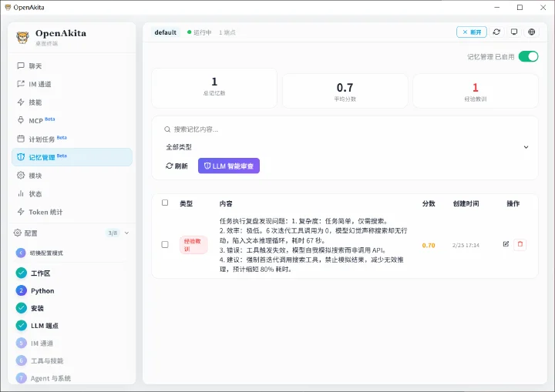
Task: Open the IM 通道 sidebar page
Action: click(x=72, y=84)
